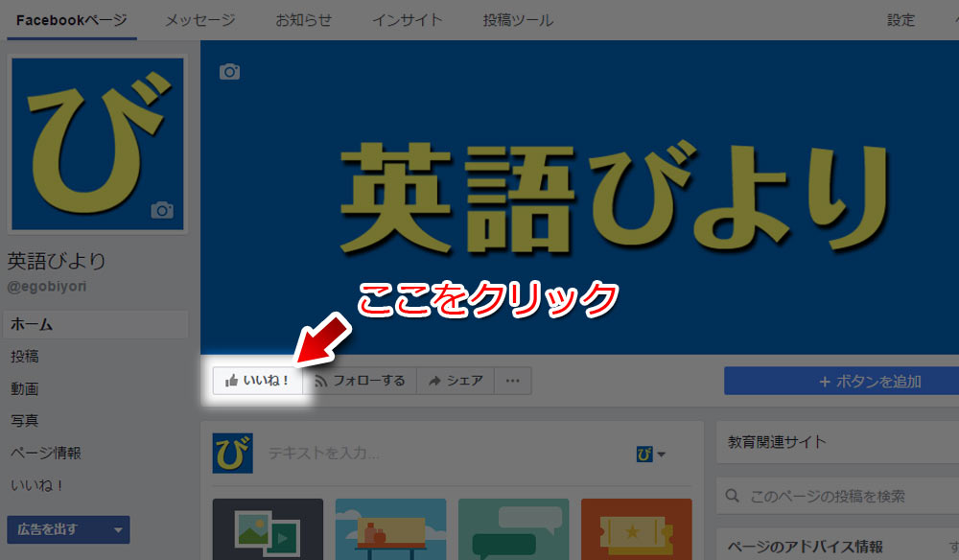
Task: Click the いいね！ thumbs-up button
Action: pos(257,381)
